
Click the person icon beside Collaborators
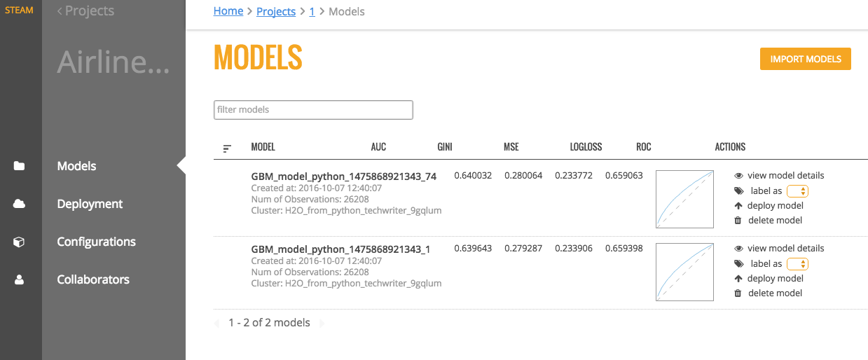(x=19, y=279)
